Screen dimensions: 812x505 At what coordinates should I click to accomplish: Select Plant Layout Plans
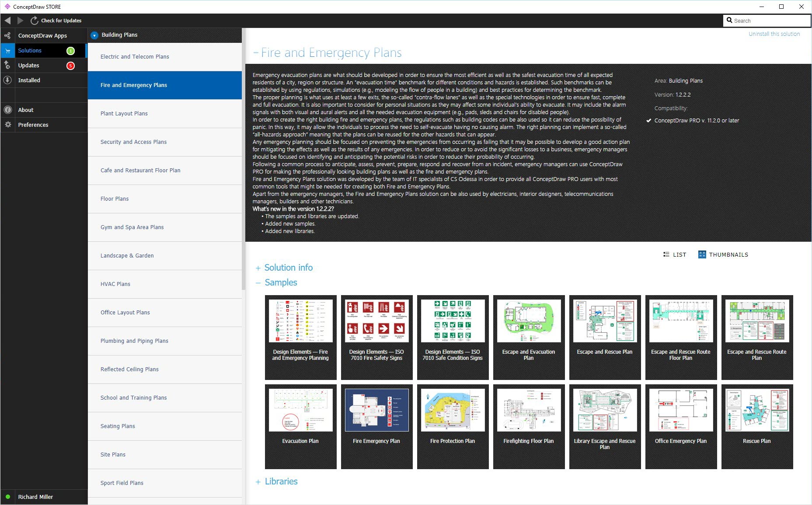pos(165,114)
